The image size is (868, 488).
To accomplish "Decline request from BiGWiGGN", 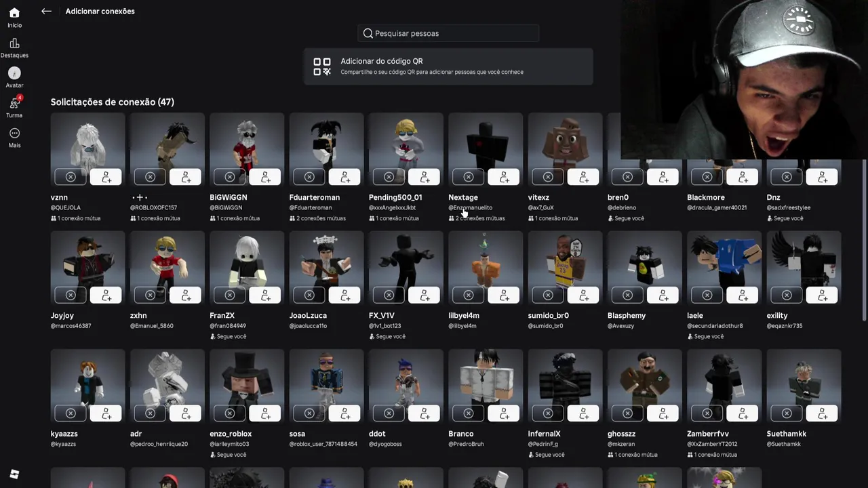I will [230, 177].
